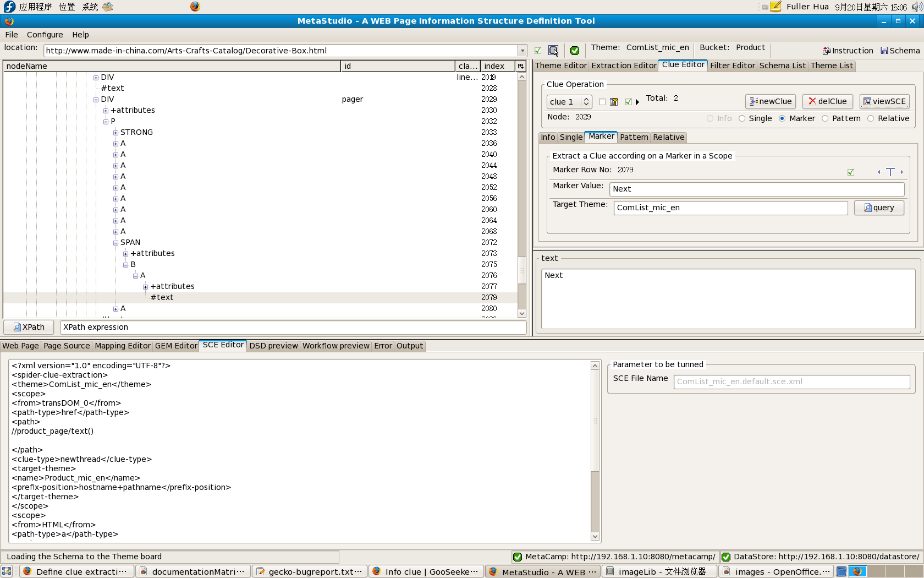Switch to the Pattern sub-tab
Image resolution: width=924 pixels, height=578 pixels.
coord(634,137)
